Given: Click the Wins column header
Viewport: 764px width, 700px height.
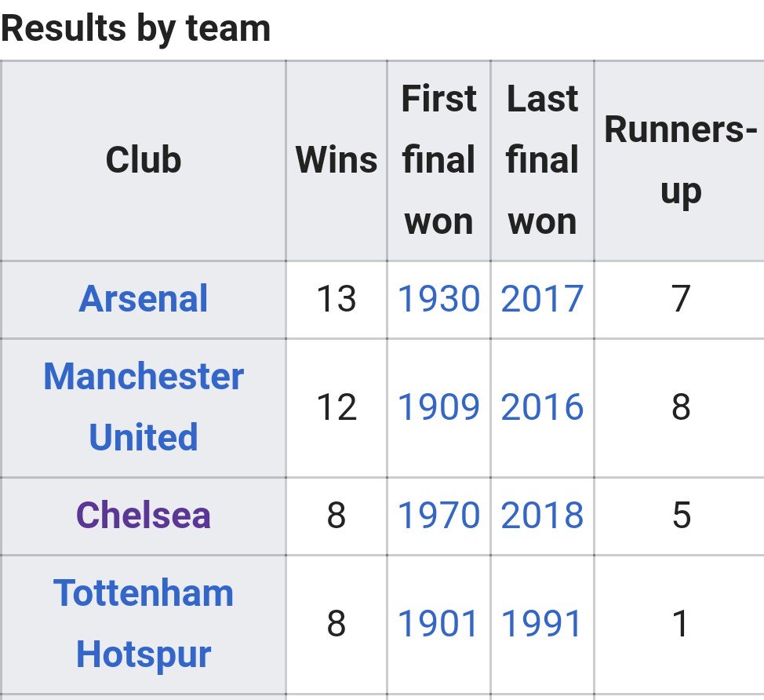Looking at the screenshot, I should pos(337,160).
